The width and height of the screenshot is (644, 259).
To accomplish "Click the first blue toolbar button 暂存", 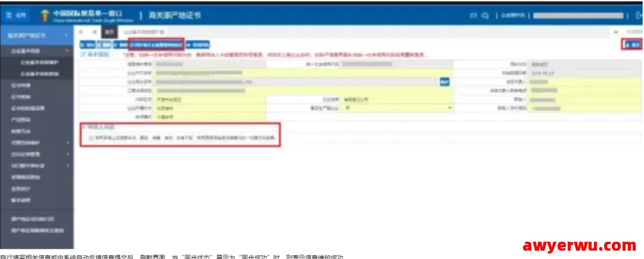I will 88,44.
